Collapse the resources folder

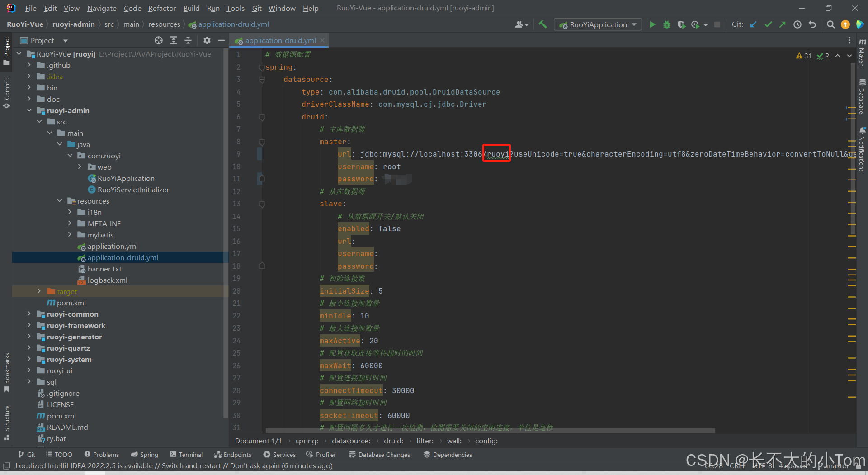60,201
